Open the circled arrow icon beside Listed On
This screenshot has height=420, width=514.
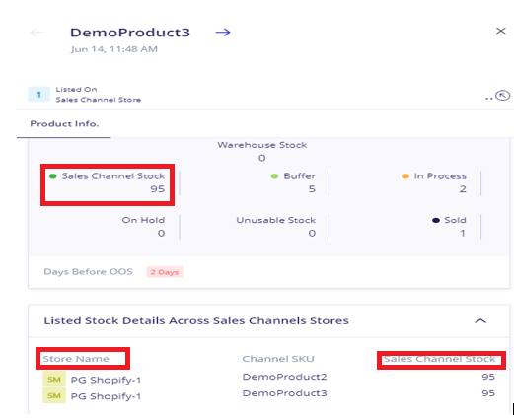point(503,96)
